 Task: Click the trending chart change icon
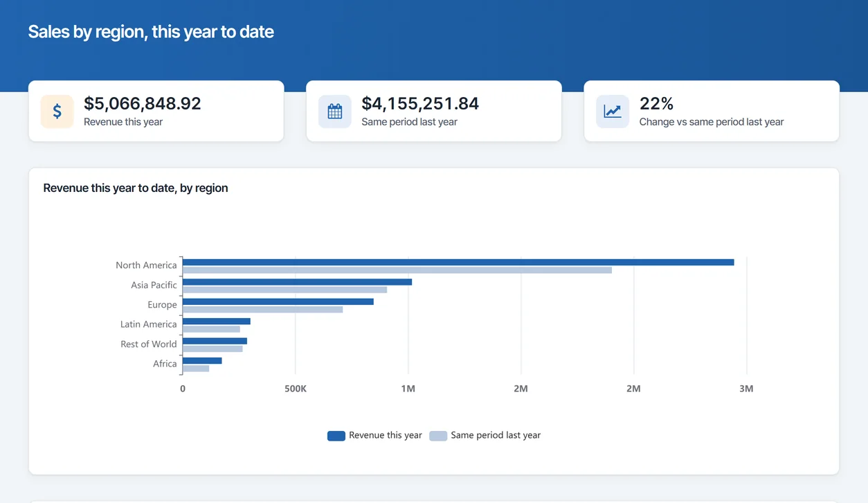tap(613, 112)
